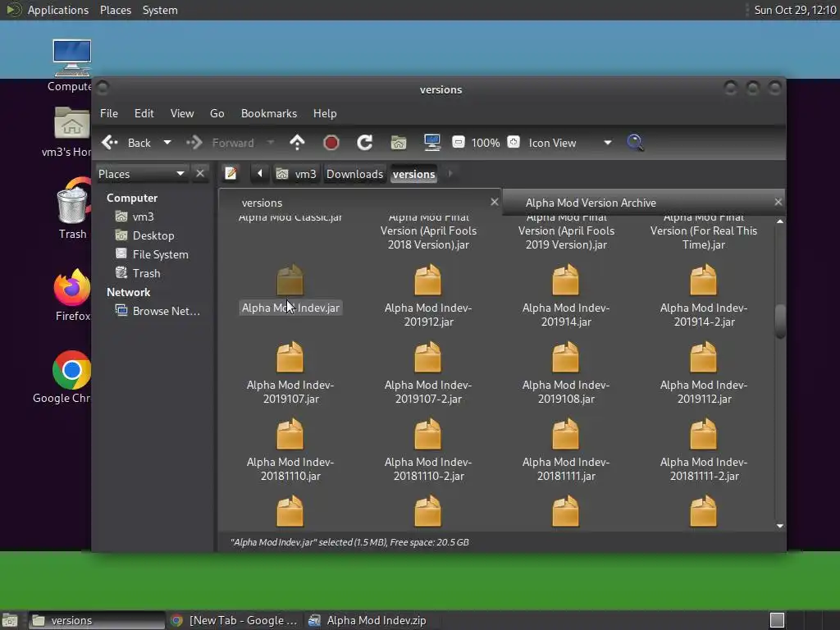Image resolution: width=840 pixels, height=630 pixels.
Task: Click the scrollbar up arrow
Action: pos(780,221)
